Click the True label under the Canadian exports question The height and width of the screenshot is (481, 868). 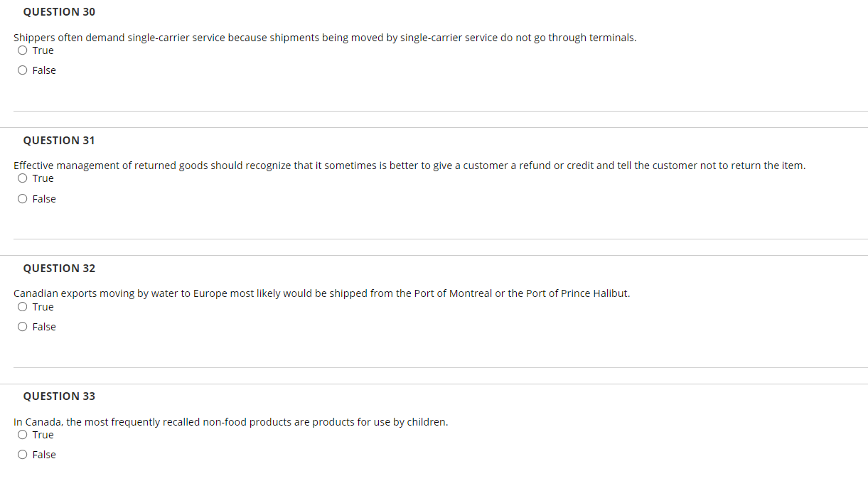coord(43,306)
